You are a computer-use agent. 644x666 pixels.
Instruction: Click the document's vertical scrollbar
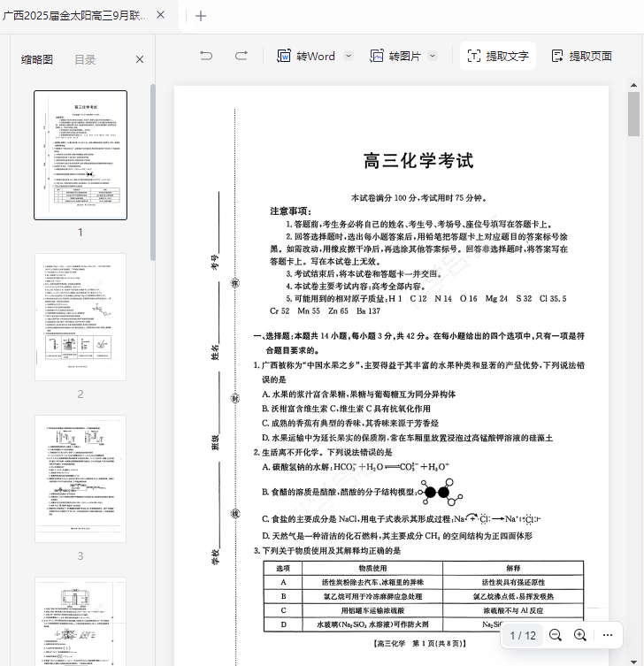click(x=634, y=113)
